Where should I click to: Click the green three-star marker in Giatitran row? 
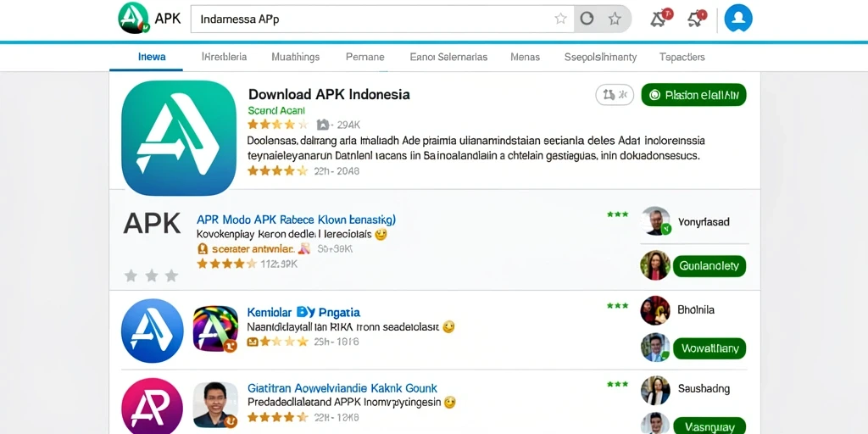617,384
